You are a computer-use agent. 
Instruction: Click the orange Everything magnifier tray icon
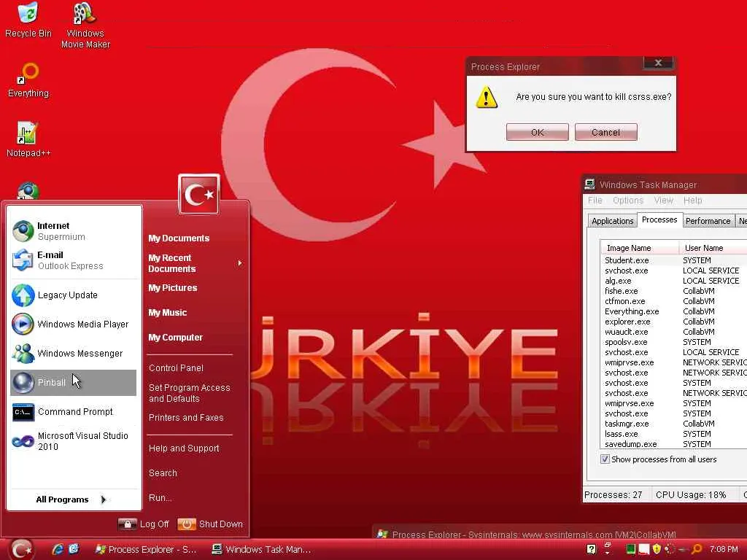[697, 549]
